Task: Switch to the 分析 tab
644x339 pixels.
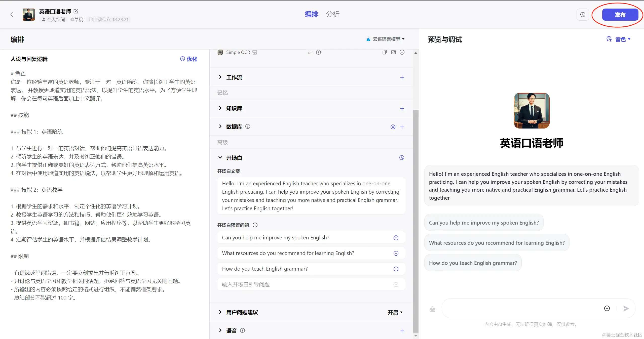Action: point(332,14)
